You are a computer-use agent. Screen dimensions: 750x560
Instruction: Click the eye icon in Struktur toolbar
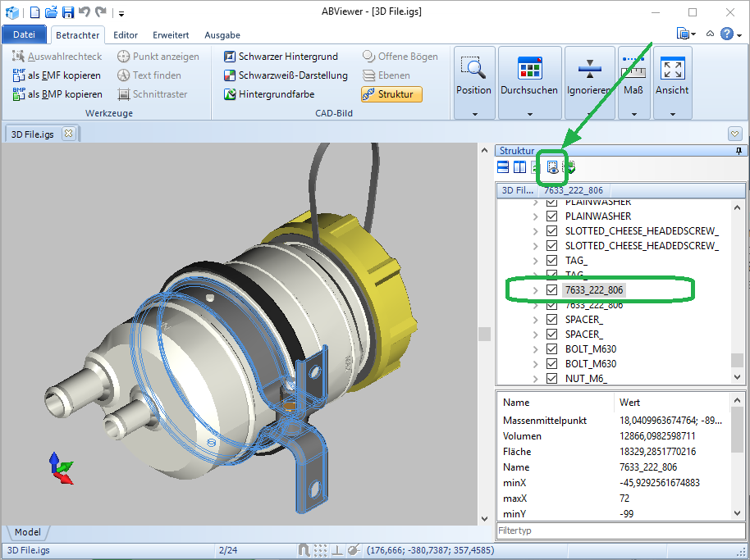[x=552, y=167]
